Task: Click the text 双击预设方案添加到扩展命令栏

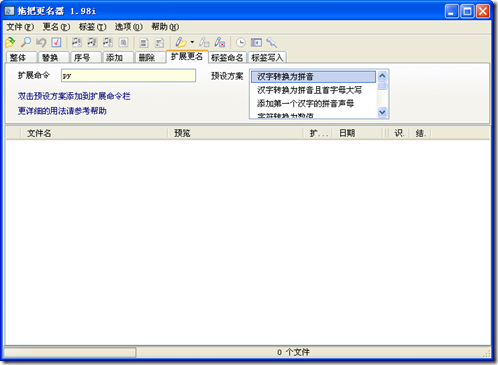Action: click(x=74, y=96)
